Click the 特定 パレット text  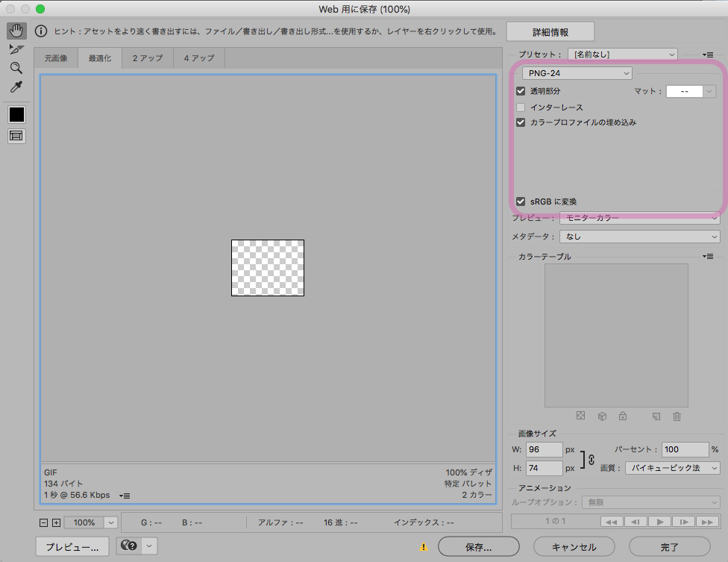pyautogui.click(x=468, y=484)
